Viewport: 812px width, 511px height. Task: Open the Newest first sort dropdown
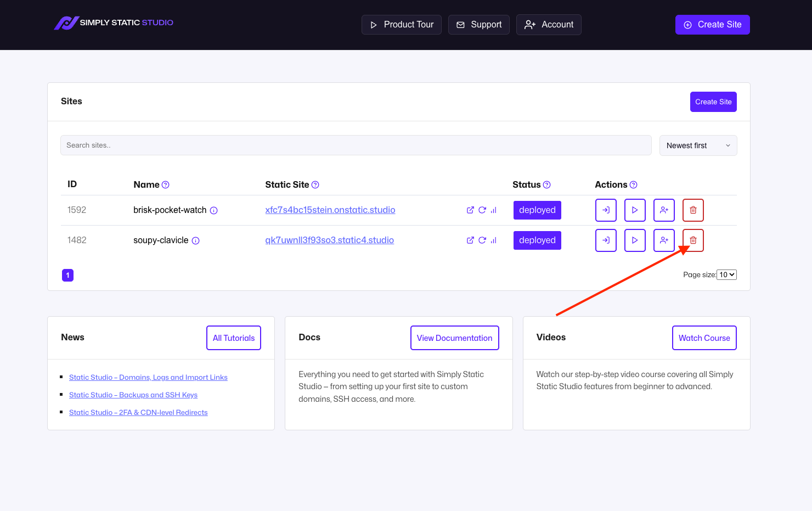[698, 145]
